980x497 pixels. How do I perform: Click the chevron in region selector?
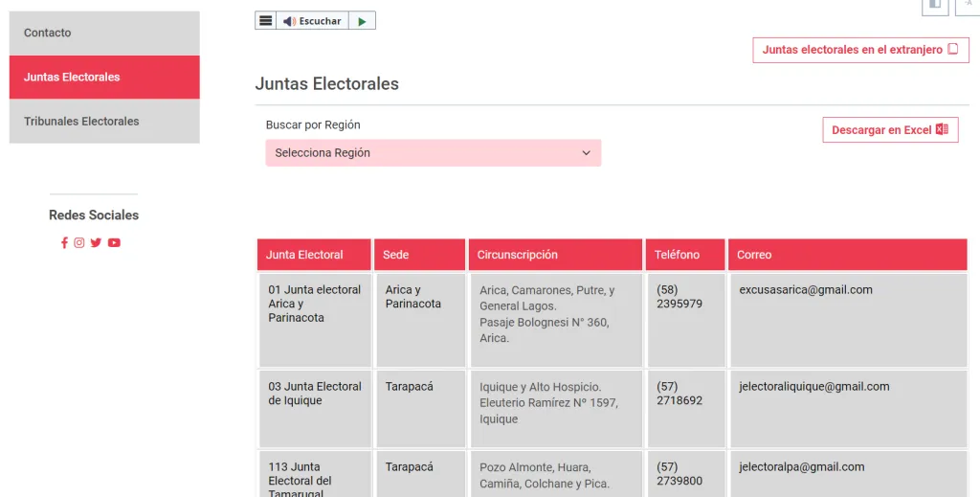(587, 152)
